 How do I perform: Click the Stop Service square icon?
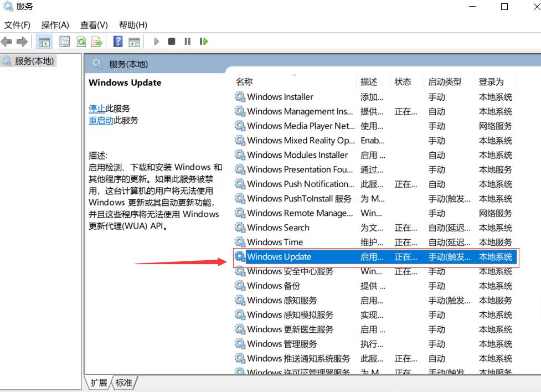(172, 42)
